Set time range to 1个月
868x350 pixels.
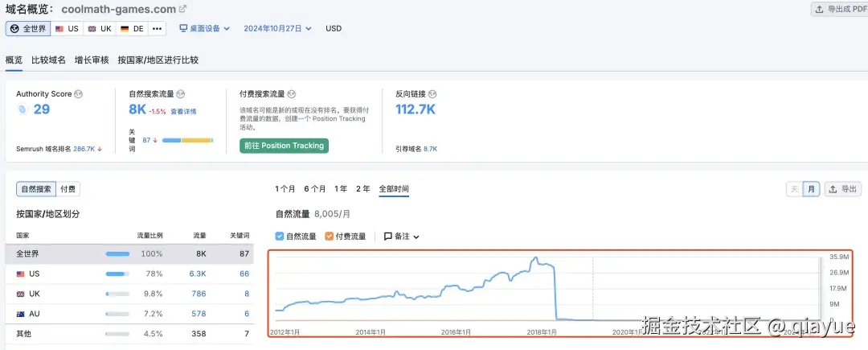coord(285,189)
